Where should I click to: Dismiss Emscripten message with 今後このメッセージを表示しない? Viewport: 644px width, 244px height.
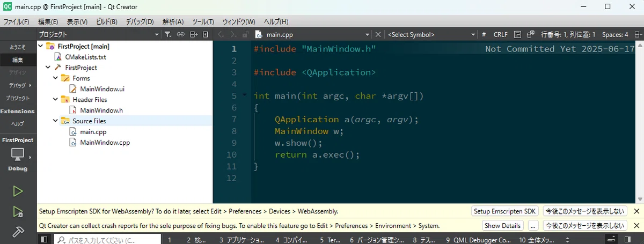pyautogui.click(x=585, y=211)
